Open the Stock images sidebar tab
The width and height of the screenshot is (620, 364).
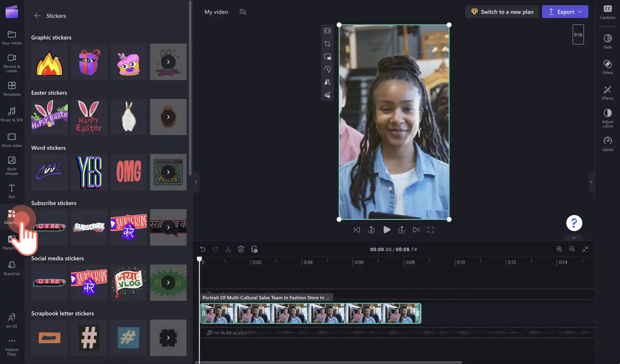pos(12,166)
